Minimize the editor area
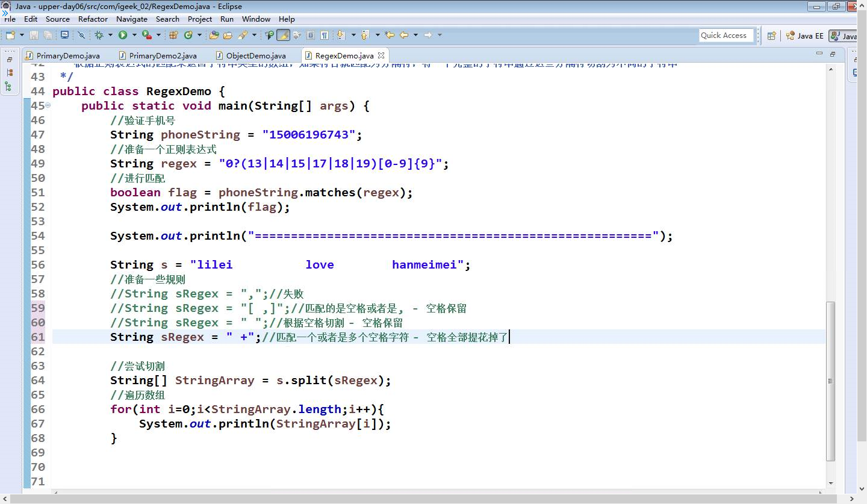Screen dimensions: 867x504 tap(819, 53)
